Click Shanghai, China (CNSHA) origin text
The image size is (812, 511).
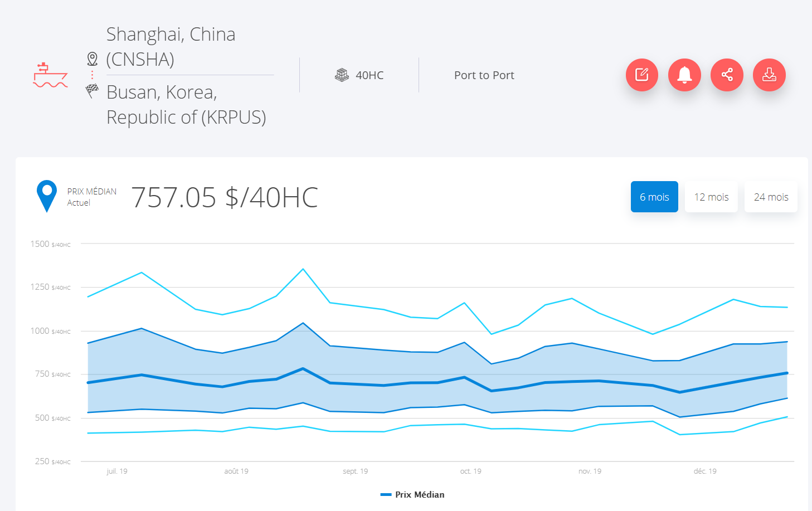click(171, 46)
